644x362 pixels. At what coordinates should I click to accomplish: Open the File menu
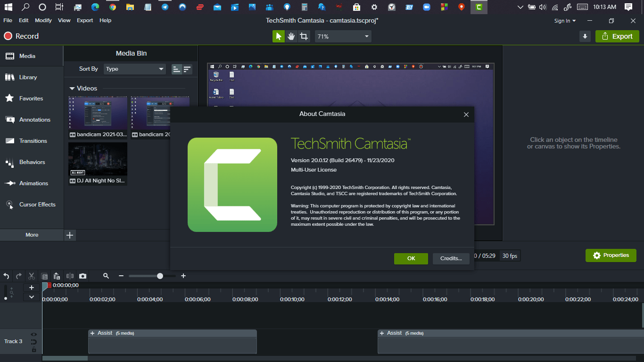(8, 20)
